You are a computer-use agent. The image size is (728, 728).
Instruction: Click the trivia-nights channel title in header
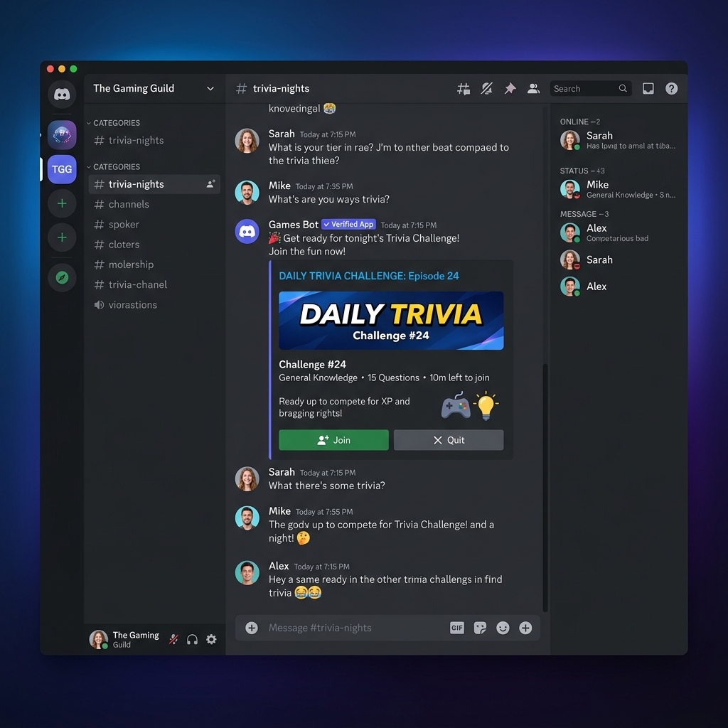coord(281,88)
